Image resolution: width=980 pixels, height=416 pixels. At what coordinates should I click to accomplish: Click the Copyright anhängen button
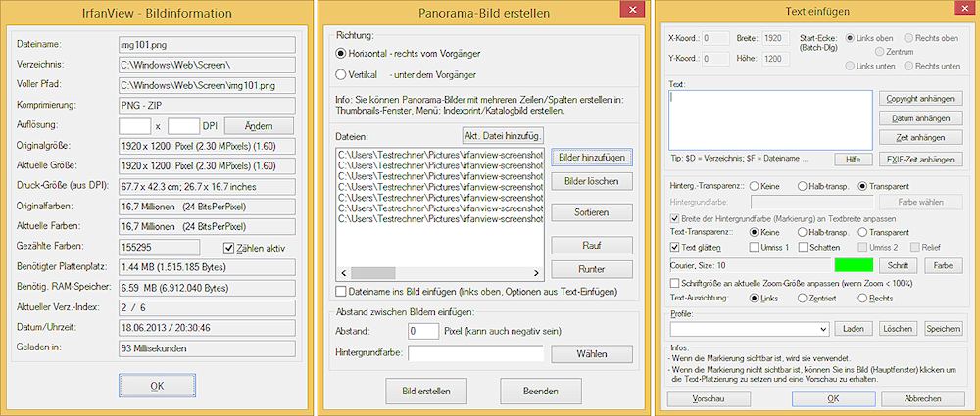click(920, 99)
